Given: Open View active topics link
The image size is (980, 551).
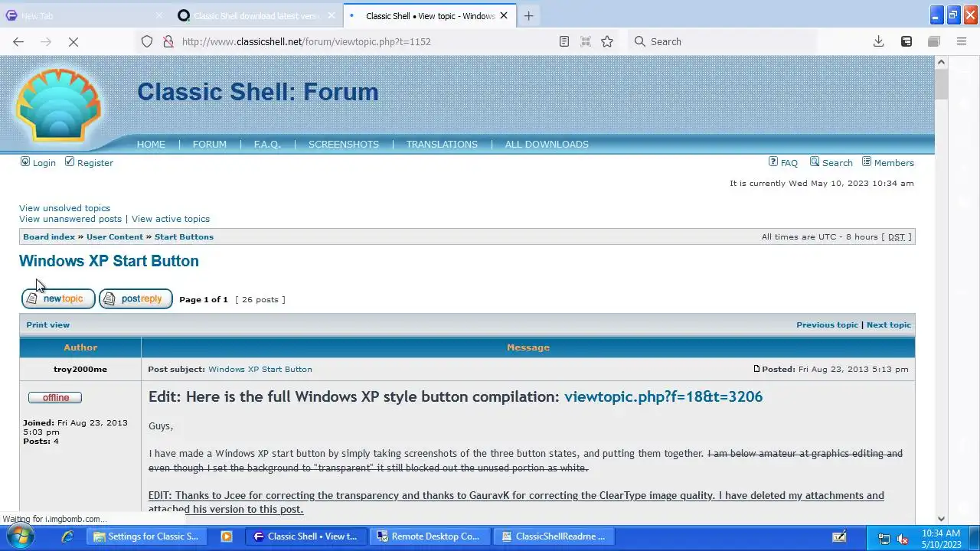Looking at the screenshot, I should pos(171,219).
